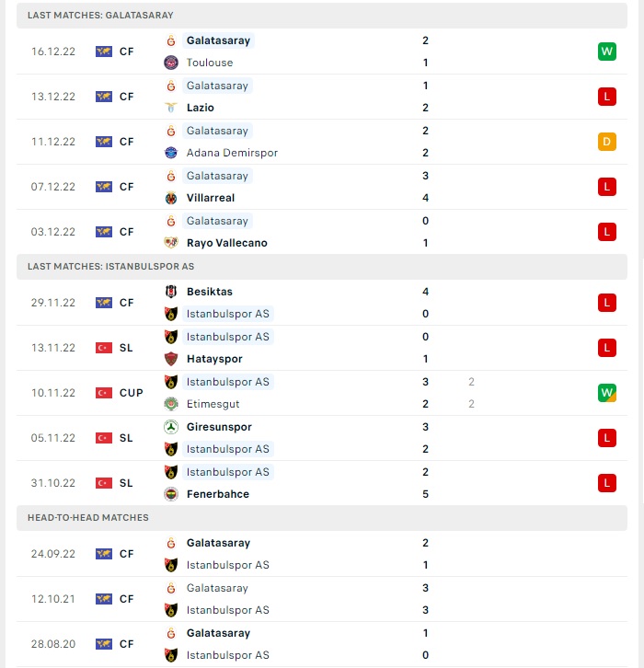The height and width of the screenshot is (668, 644).
Task: Click the green W result badge for Toulouse match
Action: click(x=607, y=52)
